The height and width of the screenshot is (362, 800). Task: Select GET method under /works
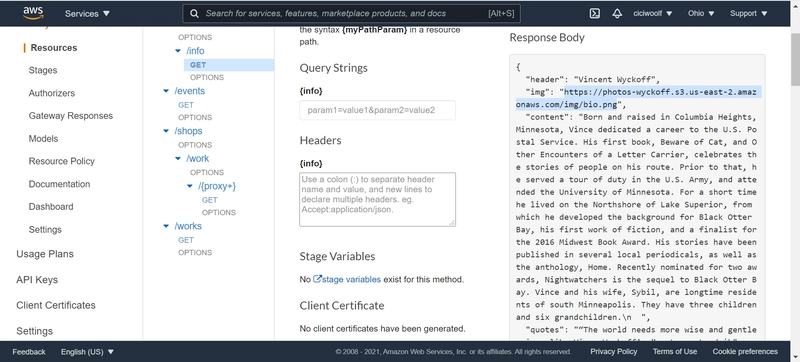(186, 240)
